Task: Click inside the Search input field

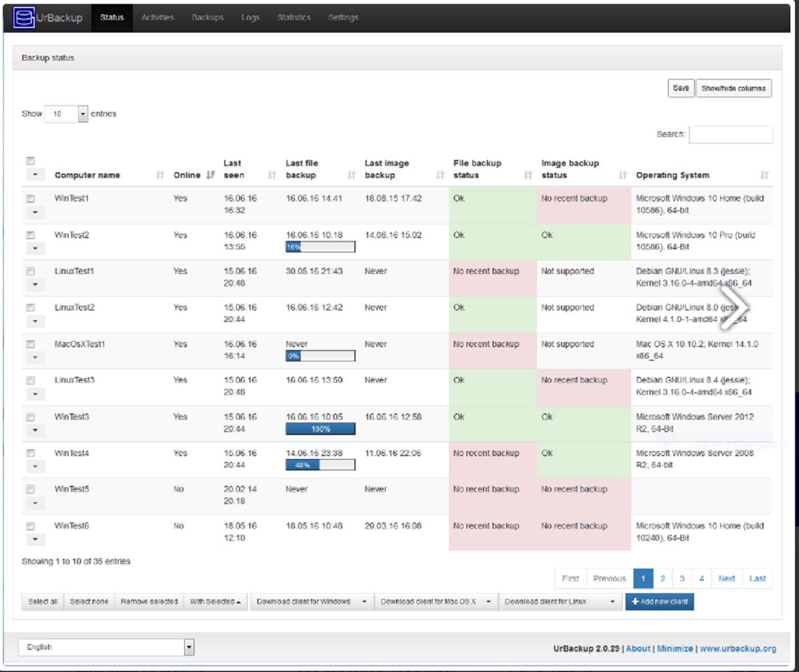Action: pos(731,134)
